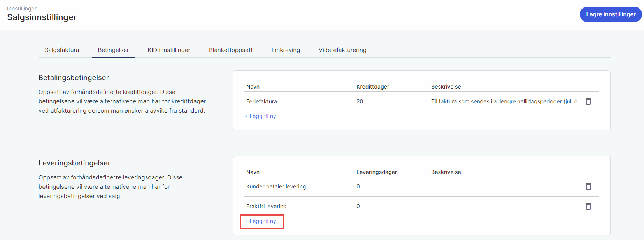This screenshot has height=240, width=644.
Task: Select the Betingelser tab
Action: coord(113,50)
